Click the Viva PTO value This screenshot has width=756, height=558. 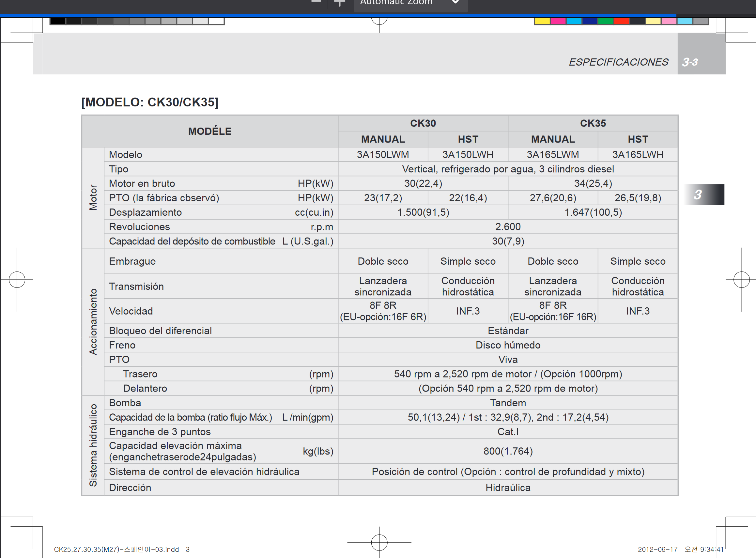pyautogui.click(x=508, y=360)
